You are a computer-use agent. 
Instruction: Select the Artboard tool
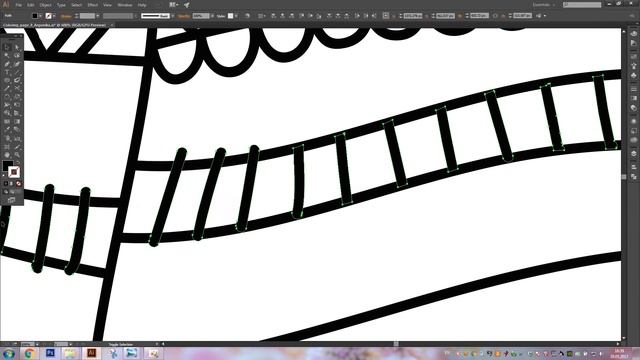point(7,146)
